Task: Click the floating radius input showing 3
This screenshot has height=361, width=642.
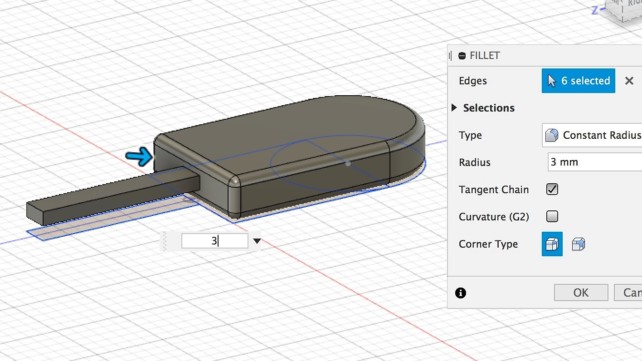Action: [214, 241]
